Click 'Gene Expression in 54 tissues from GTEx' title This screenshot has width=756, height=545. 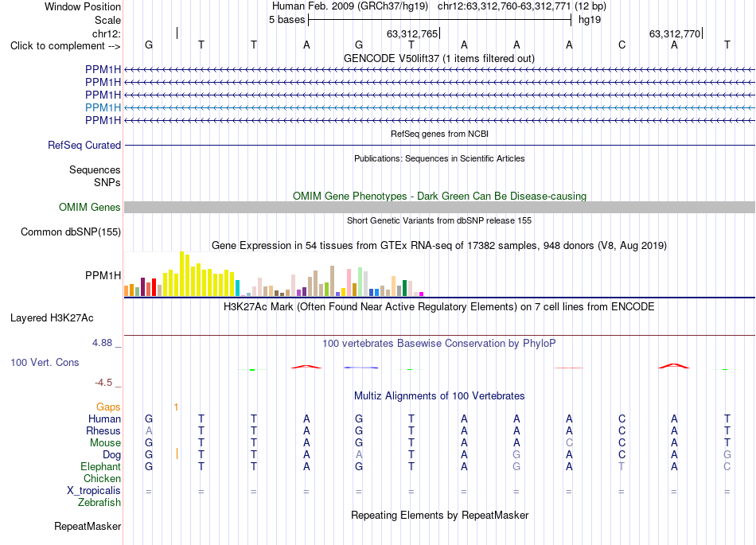coord(439,246)
